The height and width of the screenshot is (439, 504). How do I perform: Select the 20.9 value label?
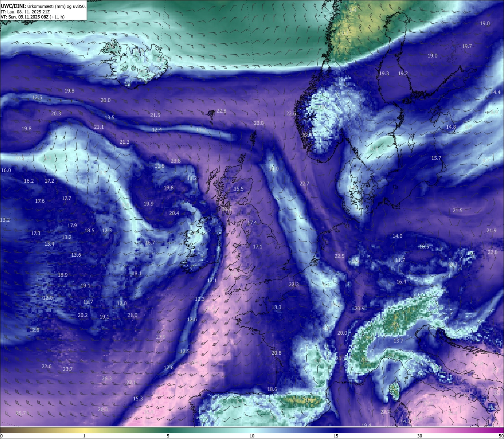[x=359, y=309]
